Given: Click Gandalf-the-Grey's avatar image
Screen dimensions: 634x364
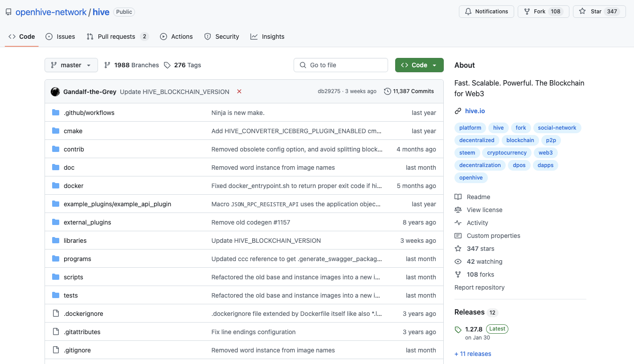Looking at the screenshot, I should pyautogui.click(x=55, y=91).
